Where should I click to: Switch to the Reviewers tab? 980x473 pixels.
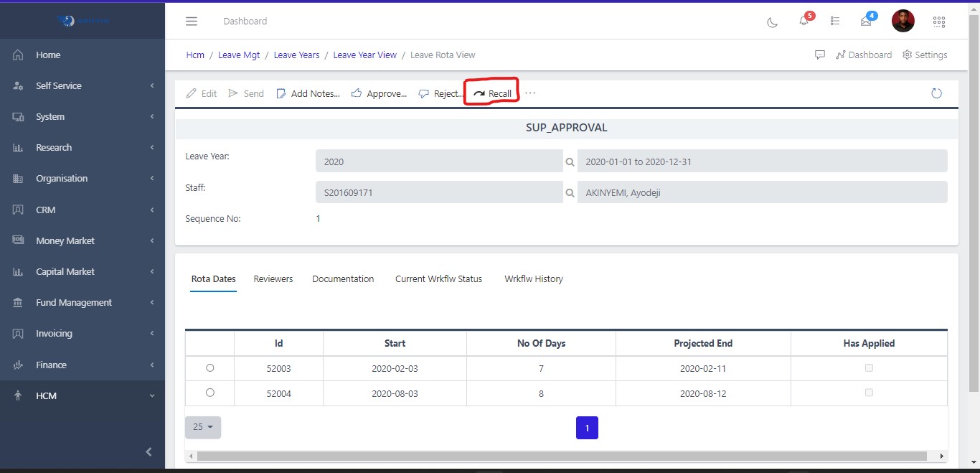pyautogui.click(x=273, y=278)
